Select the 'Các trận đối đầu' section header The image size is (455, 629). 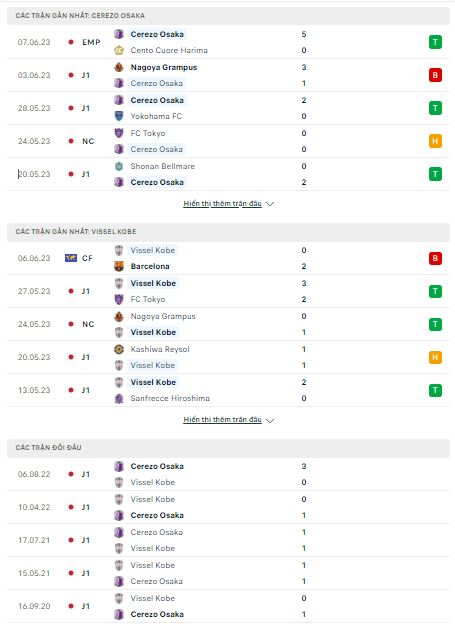pyautogui.click(x=228, y=448)
